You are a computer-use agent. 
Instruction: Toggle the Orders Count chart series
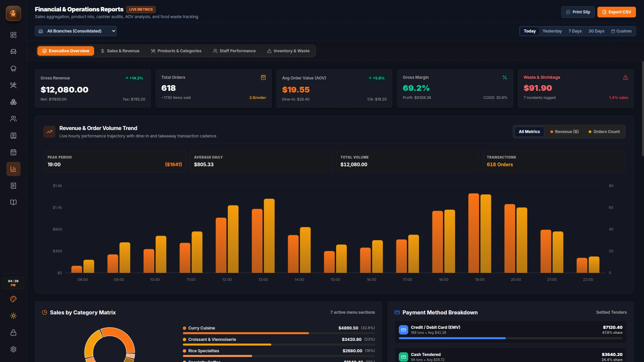[x=604, y=132]
